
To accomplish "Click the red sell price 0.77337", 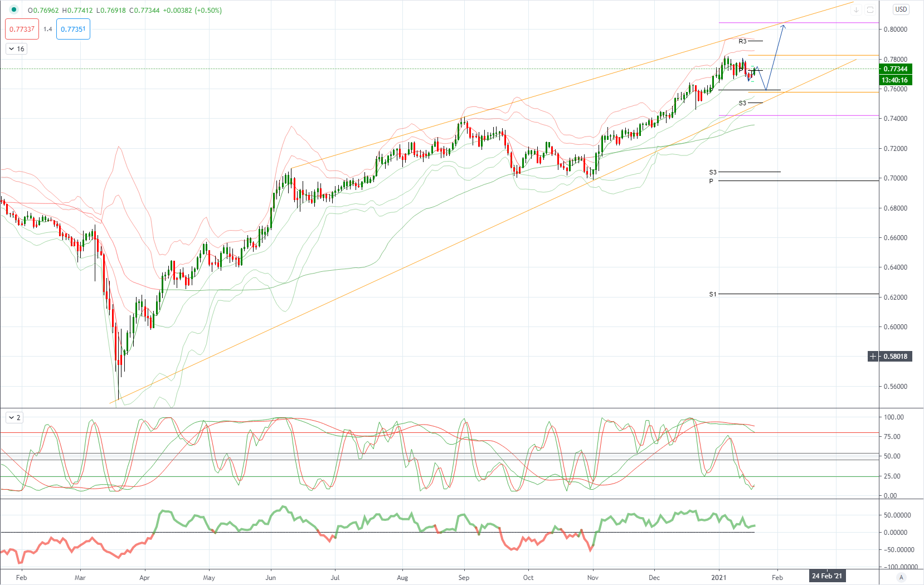I will 22,29.
